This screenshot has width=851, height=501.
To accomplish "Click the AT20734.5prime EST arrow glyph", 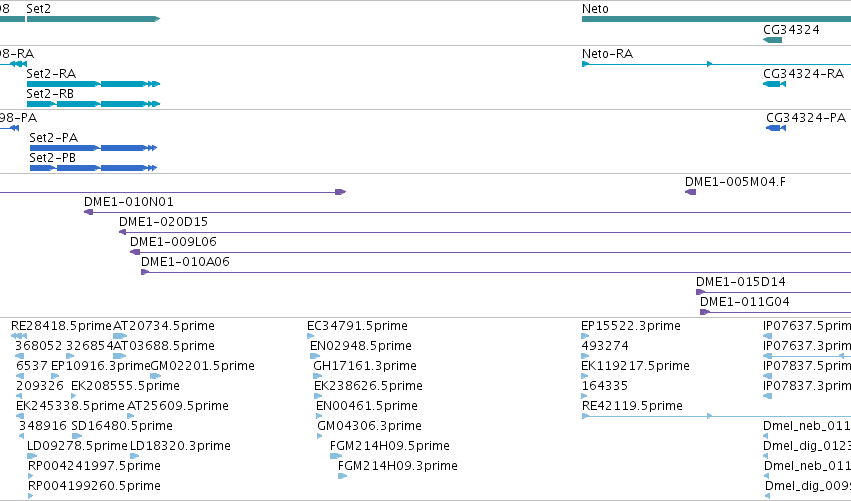I will tap(120, 336).
